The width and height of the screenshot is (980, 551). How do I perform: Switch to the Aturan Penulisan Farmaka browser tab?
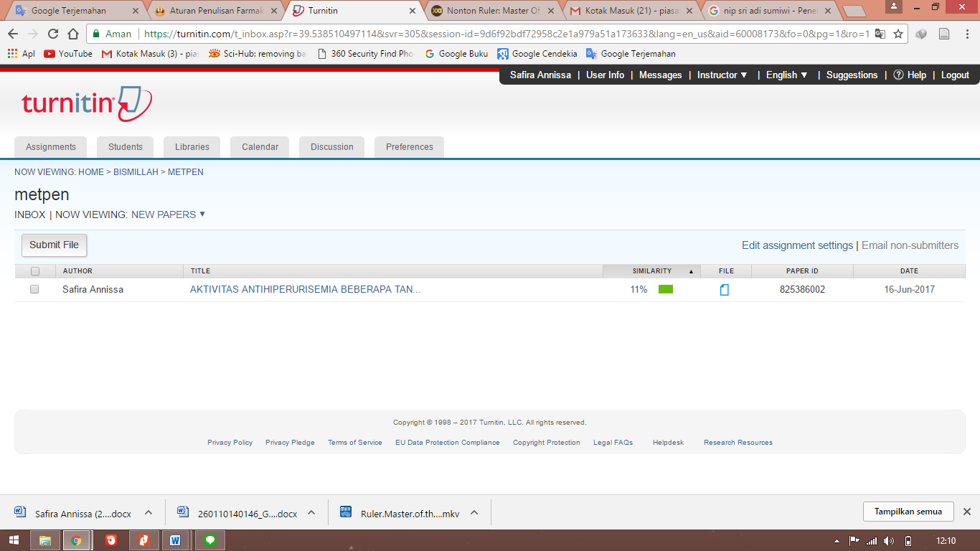tap(216, 11)
